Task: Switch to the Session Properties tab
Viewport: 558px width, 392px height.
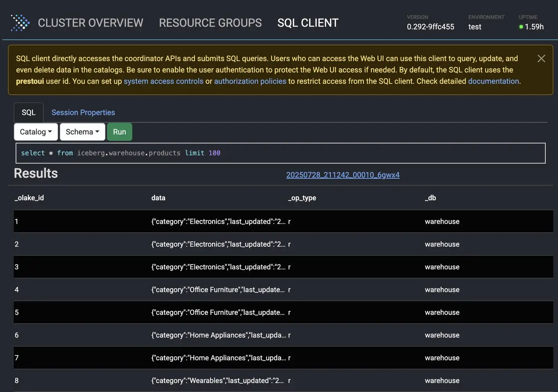Action: click(x=83, y=113)
